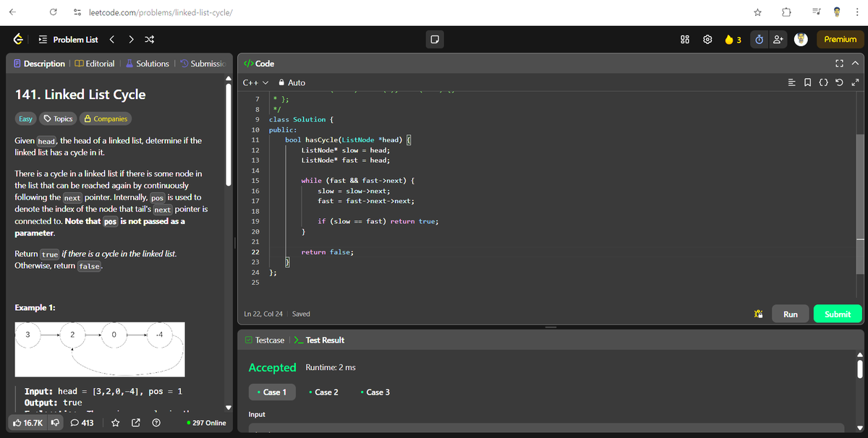Click the Auto lock mode label
Screen dimensions: 868x438
tap(292, 82)
